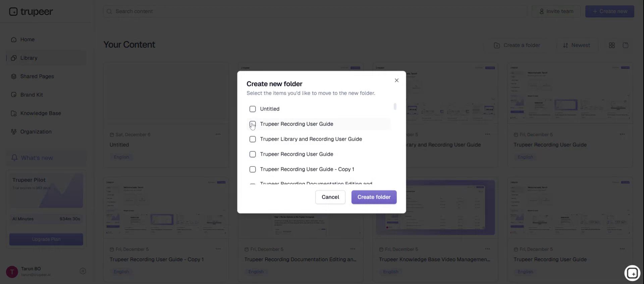Open the Newest sort dropdown
Image resolution: width=644 pixels, height=284 pixels.
pos(577,45)
